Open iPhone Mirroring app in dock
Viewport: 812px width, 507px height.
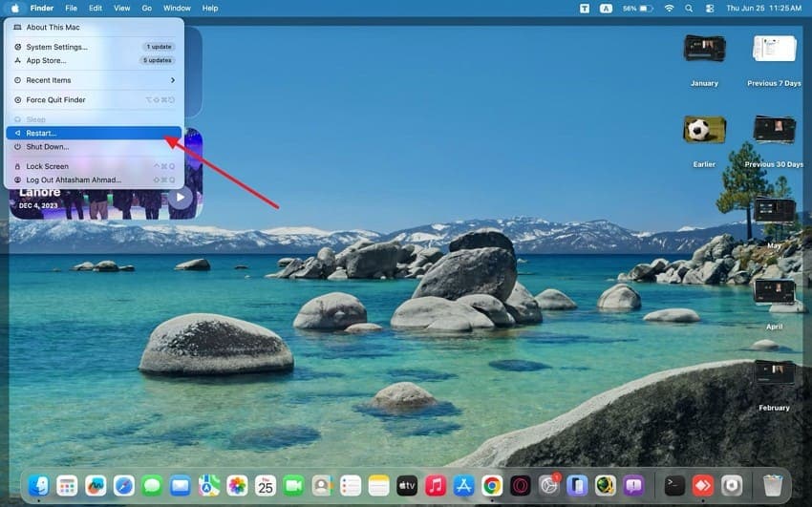pyautogui.click(x=577, y=486)
